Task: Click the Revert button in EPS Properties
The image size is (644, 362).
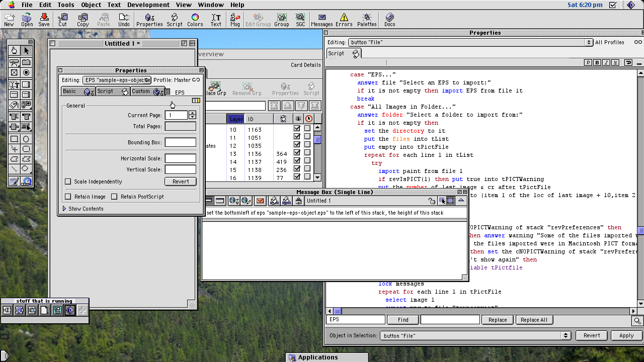Action: tap(181, 182)
